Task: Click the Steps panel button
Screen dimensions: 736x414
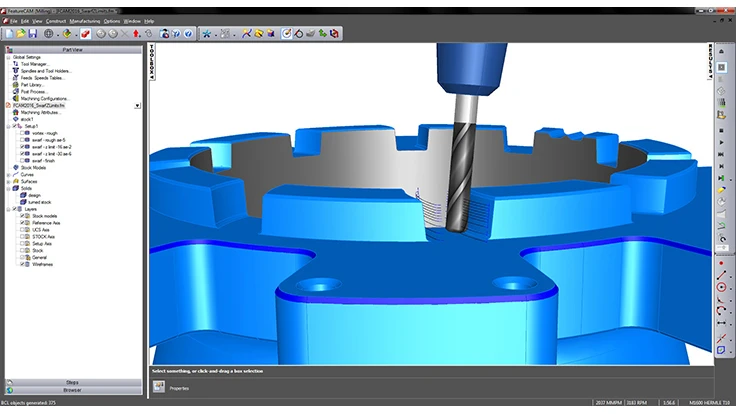Action: coord(72,382)
